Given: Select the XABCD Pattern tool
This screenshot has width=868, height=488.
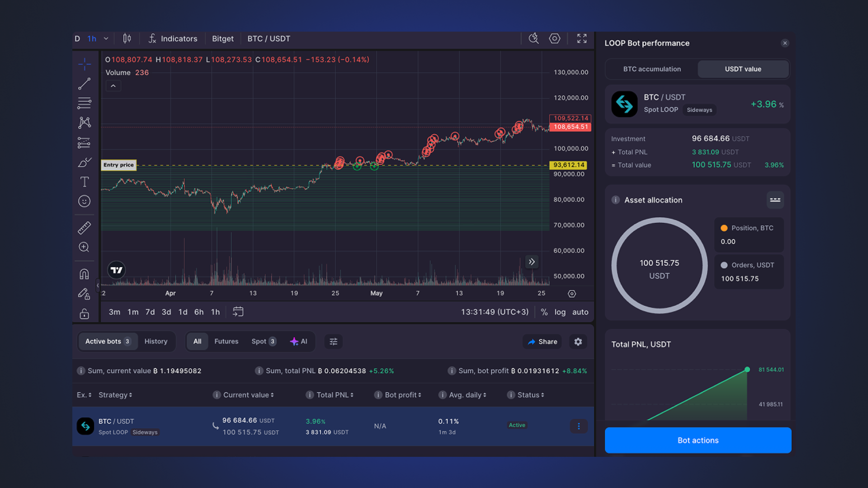Looking at the screenshot, I should pos(85,122).
